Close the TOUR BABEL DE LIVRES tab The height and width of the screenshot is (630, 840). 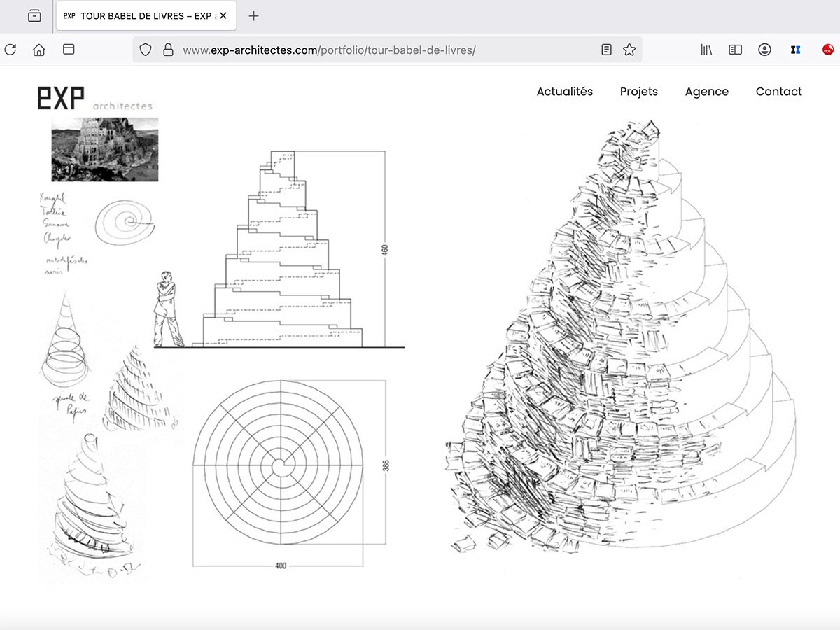(223, 15)
